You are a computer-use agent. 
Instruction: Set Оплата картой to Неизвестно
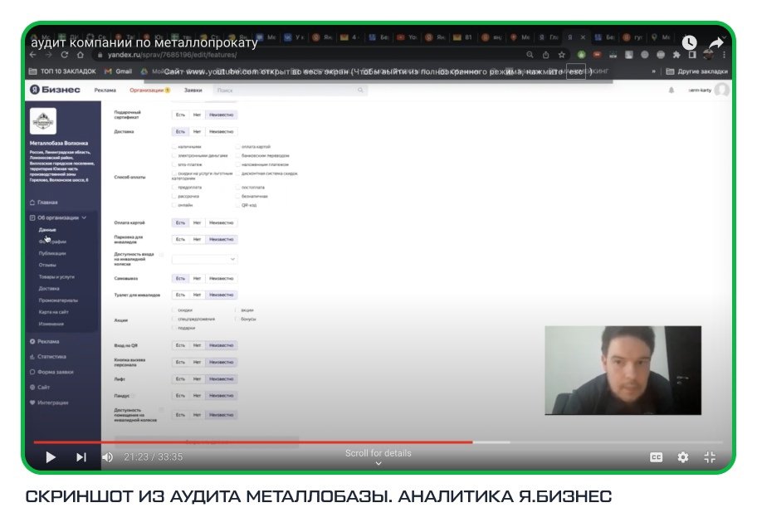[221, 222]
